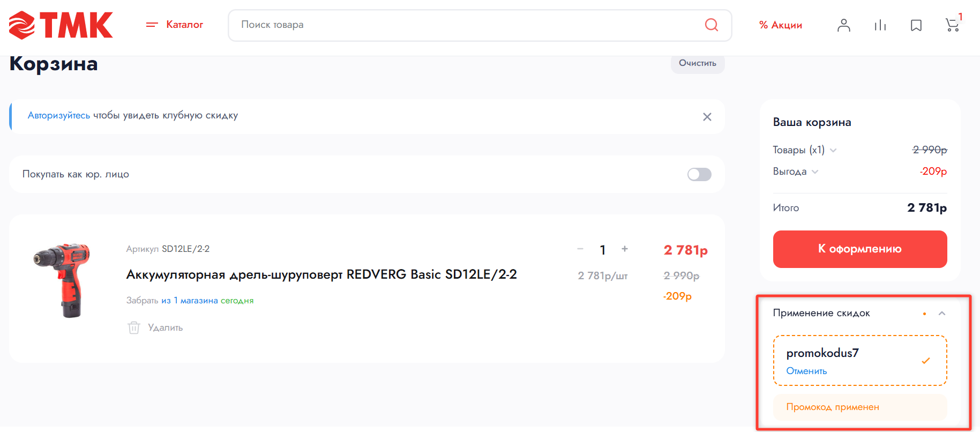The width and height of the screenshot is (980, 432).
Task: Click the из 1 магазина link
Action: coord(190,301)
